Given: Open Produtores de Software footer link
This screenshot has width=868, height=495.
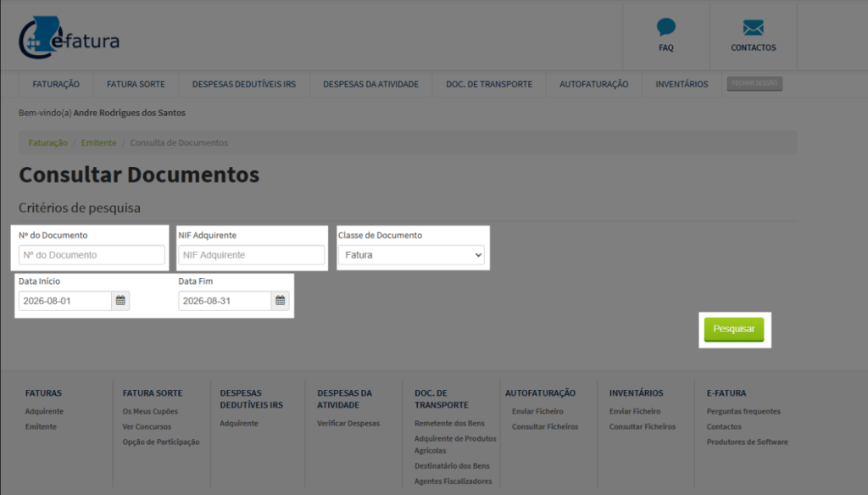Looking at the screenshot, I should coord(748,442).
